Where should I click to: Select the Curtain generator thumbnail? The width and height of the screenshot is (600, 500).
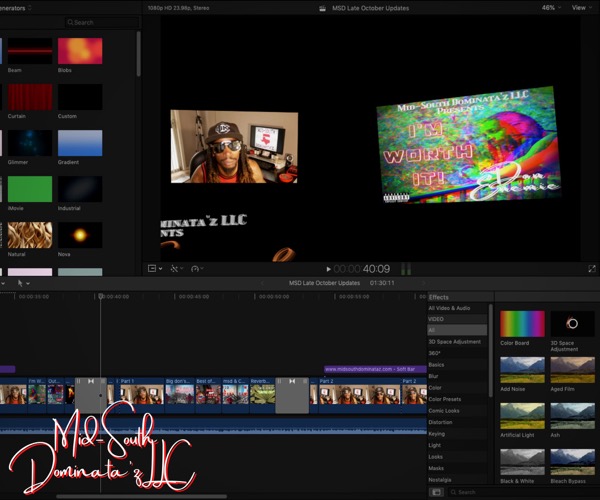30,97
